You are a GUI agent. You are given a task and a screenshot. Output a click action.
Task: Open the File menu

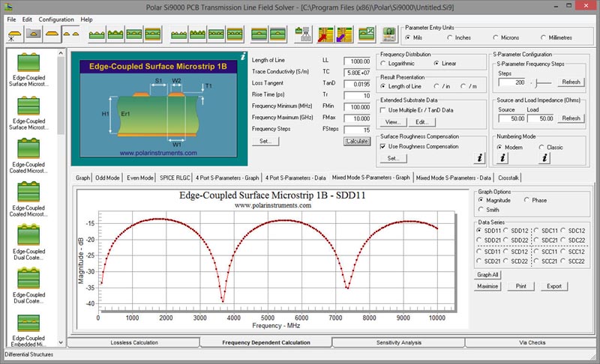pyautogui.click(x=11, y=19)
